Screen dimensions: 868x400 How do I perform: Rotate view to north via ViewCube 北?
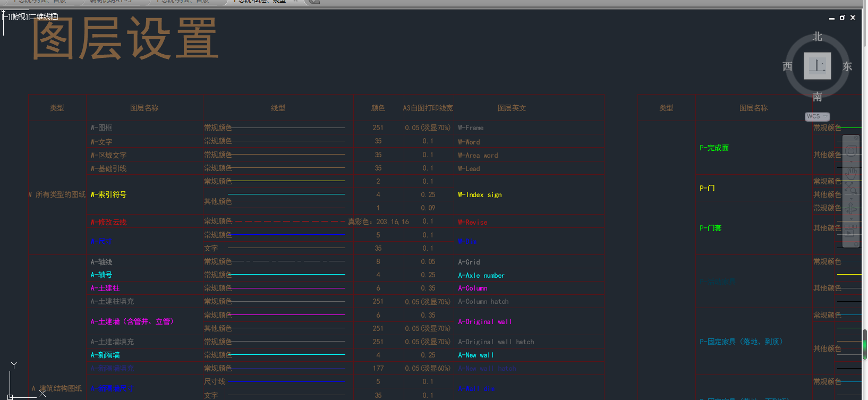817,37
